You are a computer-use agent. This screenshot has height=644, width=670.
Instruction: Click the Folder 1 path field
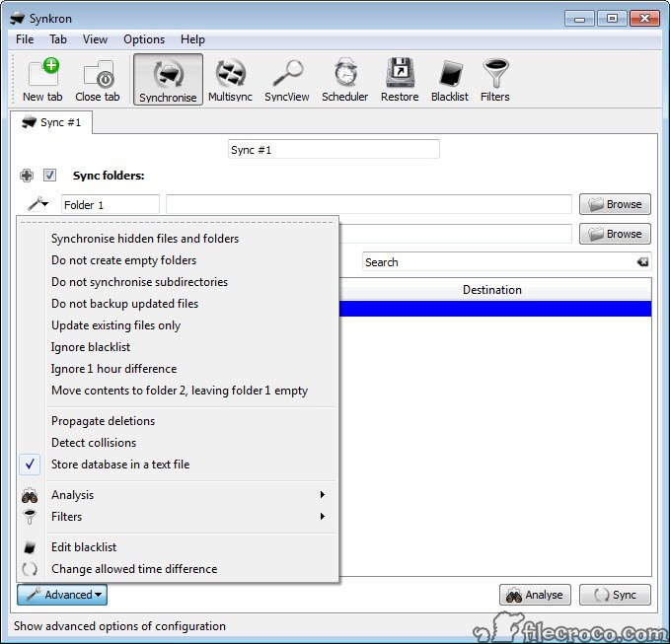click(x=369, y=204)
